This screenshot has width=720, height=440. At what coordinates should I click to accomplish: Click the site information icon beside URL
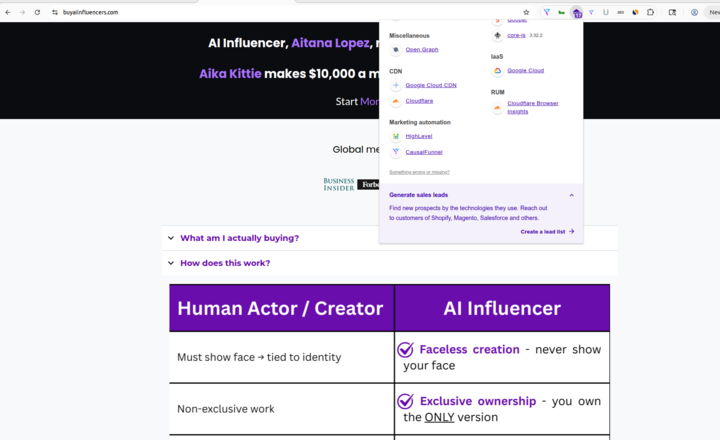click(54, 12)
